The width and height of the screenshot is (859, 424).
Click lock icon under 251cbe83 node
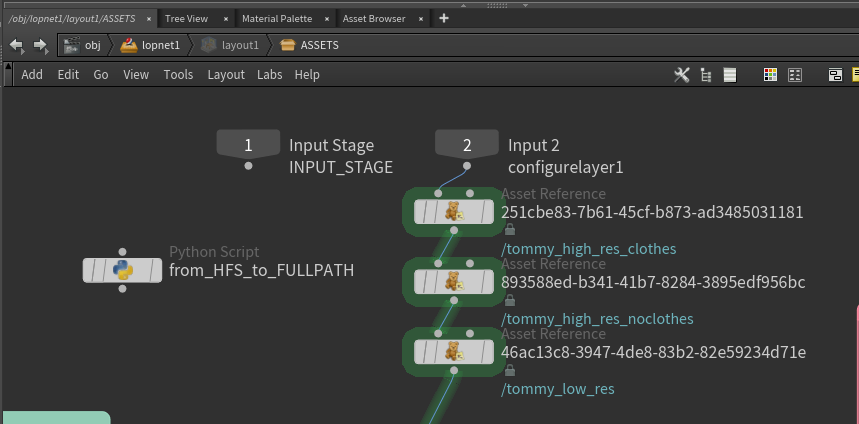point(509,230)
